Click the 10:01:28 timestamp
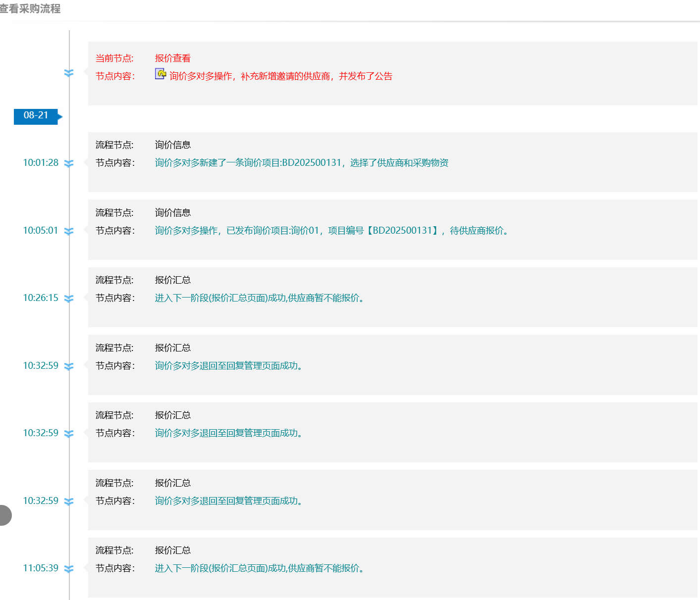This screenshot has width=700, height=600. [x=41, y=163]
